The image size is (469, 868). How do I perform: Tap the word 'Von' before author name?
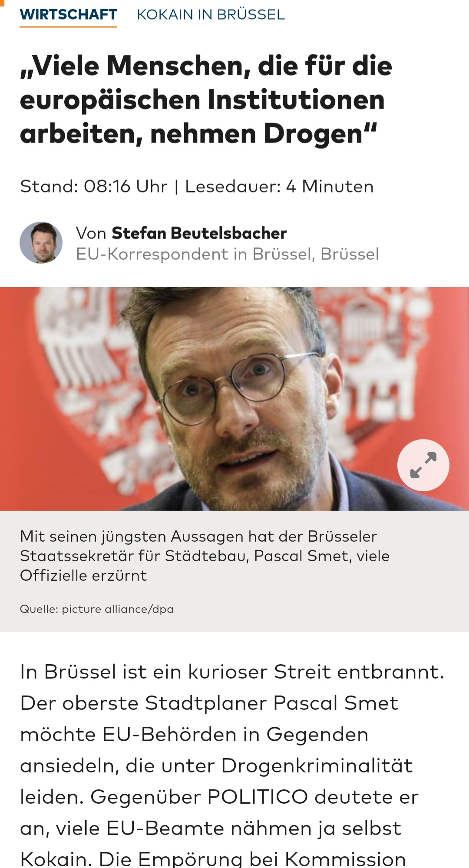tap(91, 233)
